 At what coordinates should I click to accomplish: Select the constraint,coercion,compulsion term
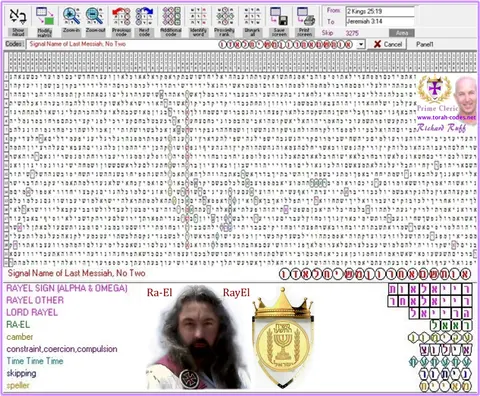pyautogui.click(x=62, y=349)
